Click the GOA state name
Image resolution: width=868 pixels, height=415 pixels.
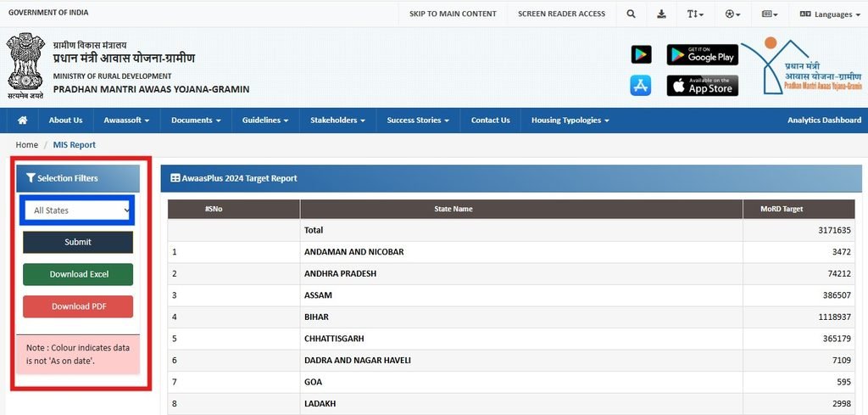point(314,382)
